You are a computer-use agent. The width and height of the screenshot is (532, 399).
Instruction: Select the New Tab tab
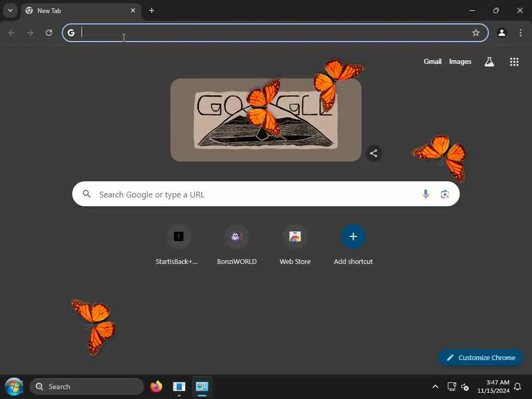tap(81, 11)
